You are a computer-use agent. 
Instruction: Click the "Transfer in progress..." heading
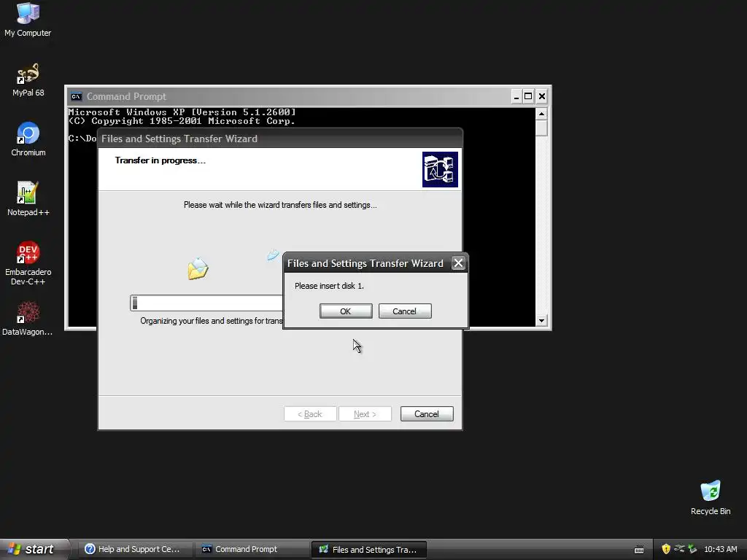[160, 160]
